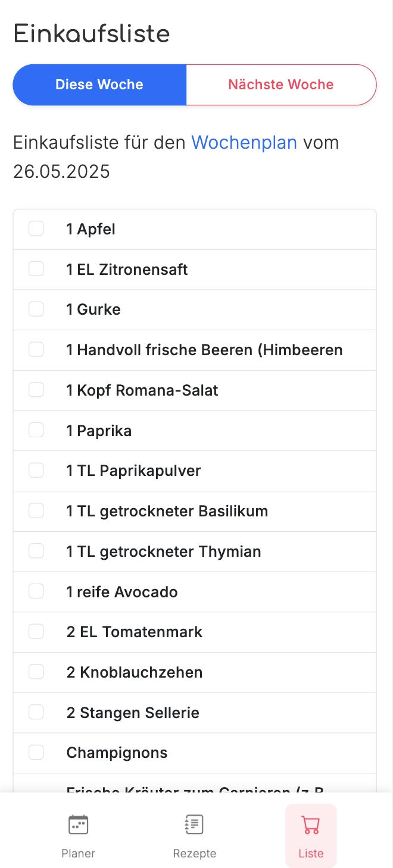Mark 1 Gurke as bought
The width and height of the screenshot is (393, 868).
(36, 309)
